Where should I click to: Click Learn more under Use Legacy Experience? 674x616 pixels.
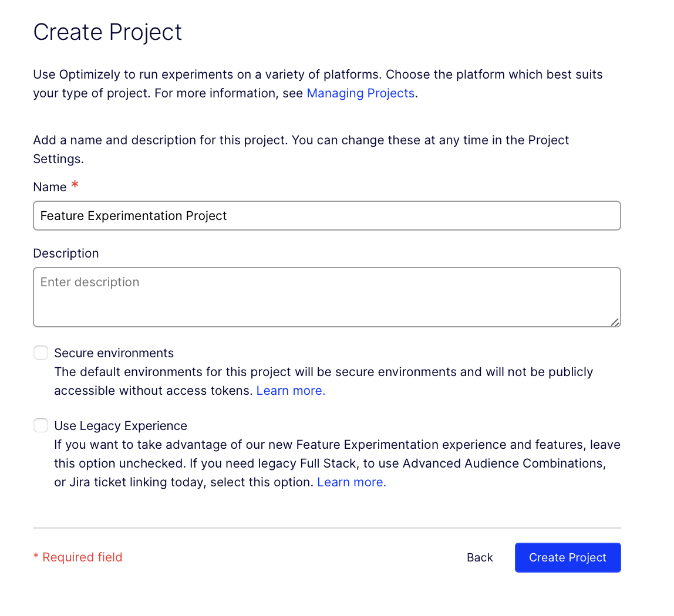pos(351,482)
